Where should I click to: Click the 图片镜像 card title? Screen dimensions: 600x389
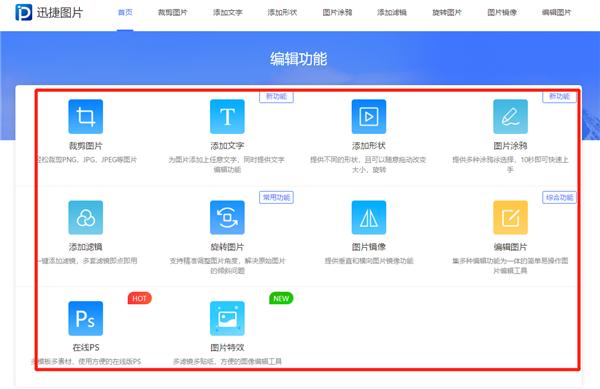pyautogui.click(x=369, y=247)
